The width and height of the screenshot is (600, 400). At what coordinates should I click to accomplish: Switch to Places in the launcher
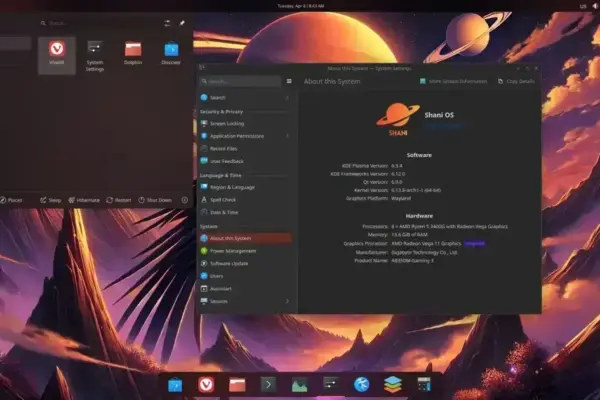tap(11, 200)
